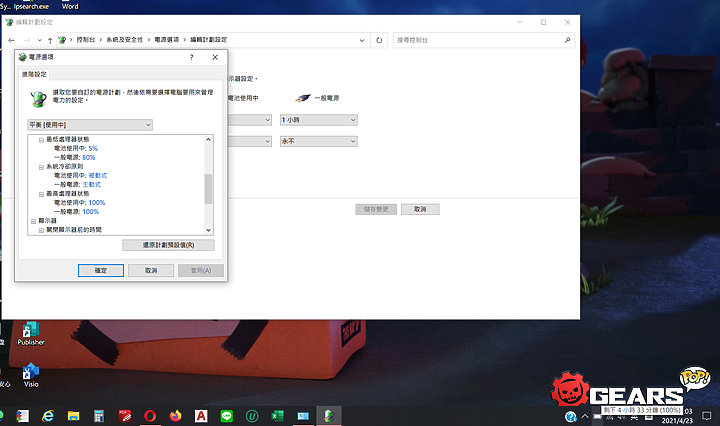Go to 系統及安全性 in the breadcrumb

(x=124, y=40)
